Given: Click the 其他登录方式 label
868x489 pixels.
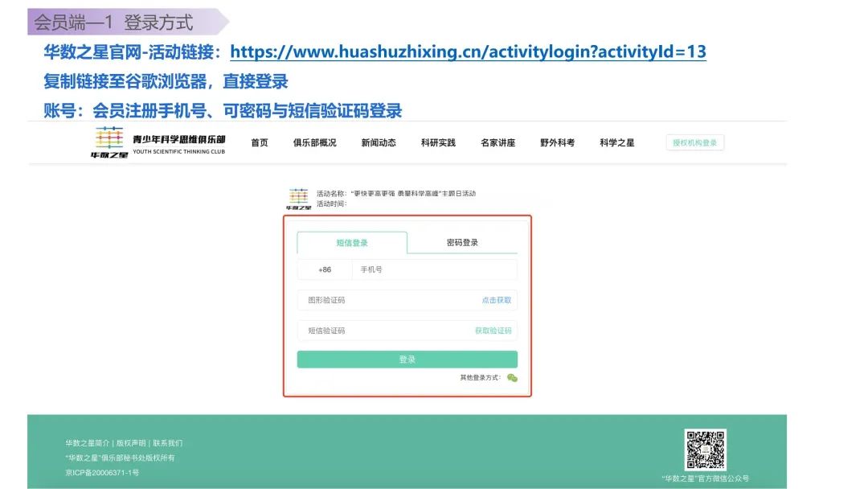Looking at the screenshot, I should click(481, 378).
